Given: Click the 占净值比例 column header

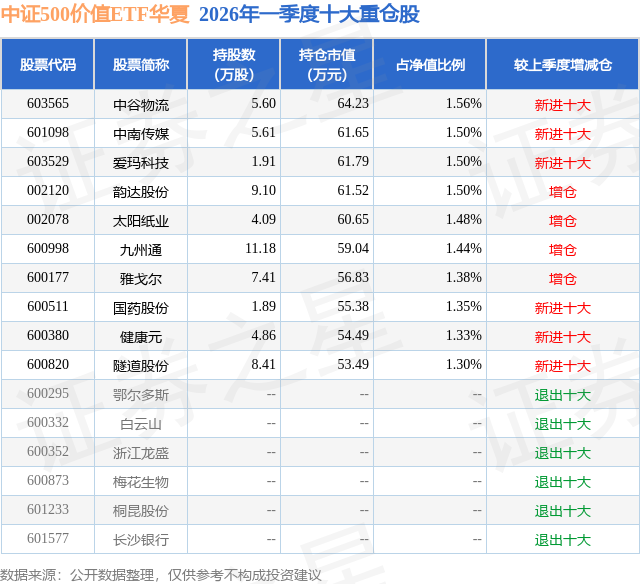Looking at the screenshot, I should pyautogui.click(x=430, y=64).
